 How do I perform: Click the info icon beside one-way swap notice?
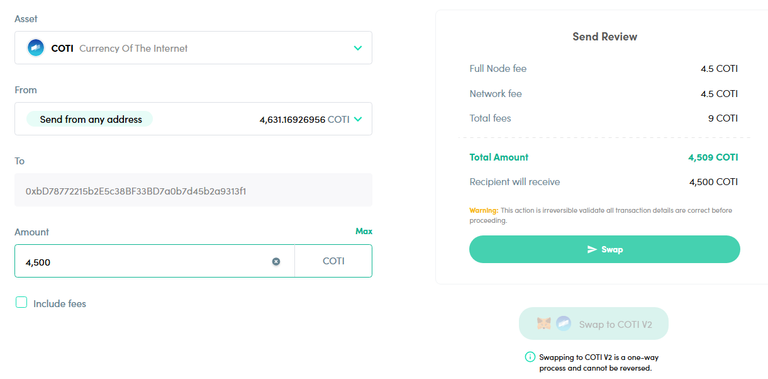coord(530,357)
